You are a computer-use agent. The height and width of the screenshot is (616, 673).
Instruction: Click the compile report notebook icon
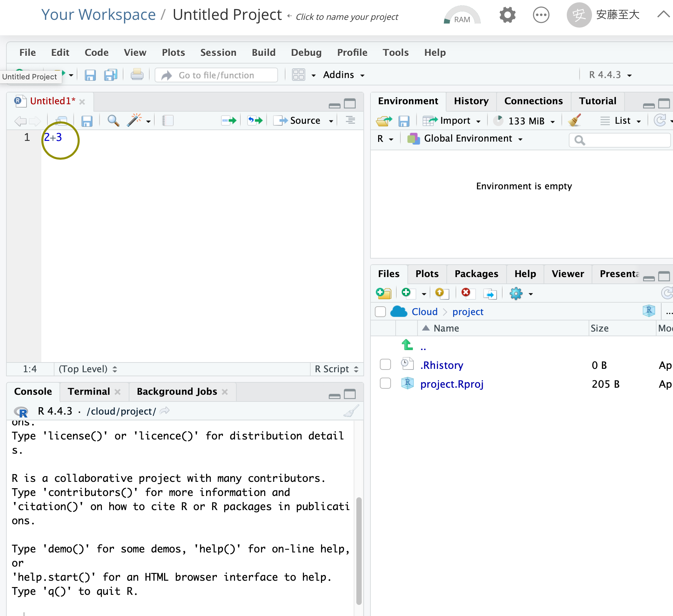[167, 120]
